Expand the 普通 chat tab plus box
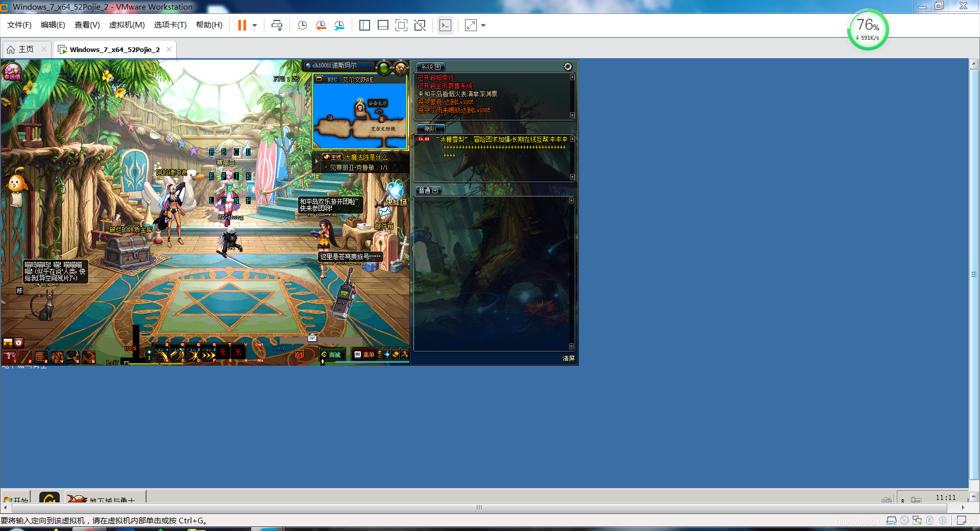The image size is (980, 531). pyautogui.click(x=435, y=190)
